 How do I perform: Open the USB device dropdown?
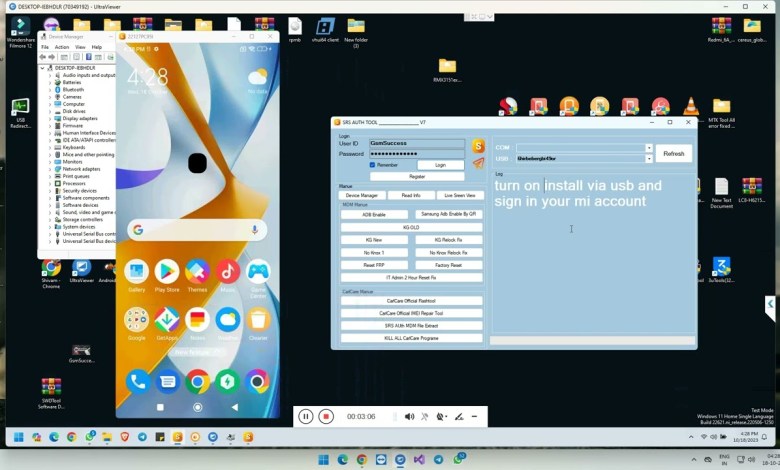click(x=649, y=159)
